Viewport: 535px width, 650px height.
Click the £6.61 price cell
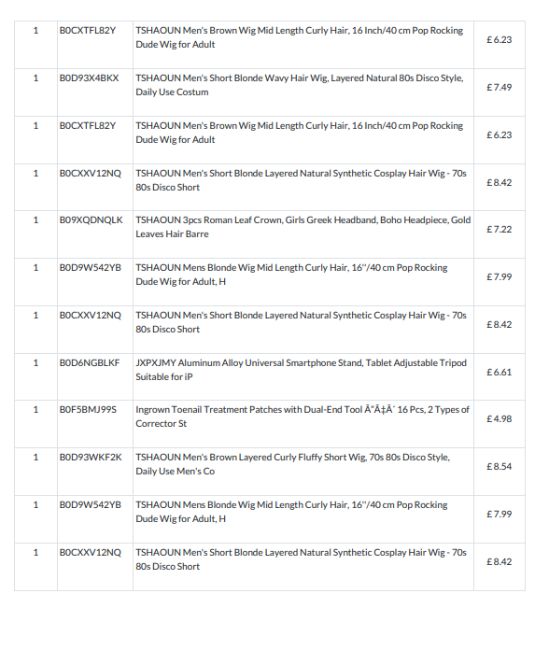(x=499, y=372)
